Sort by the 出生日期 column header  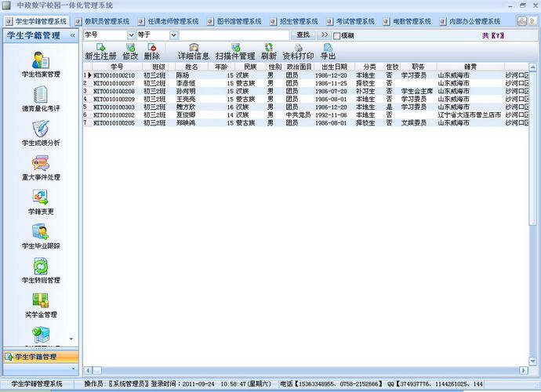334,67
